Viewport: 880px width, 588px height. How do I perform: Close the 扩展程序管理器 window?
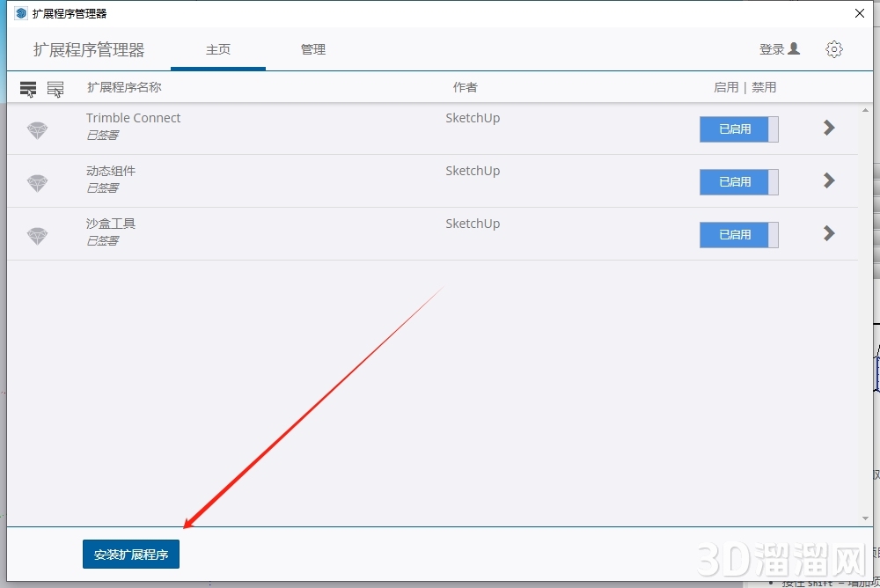859,12
